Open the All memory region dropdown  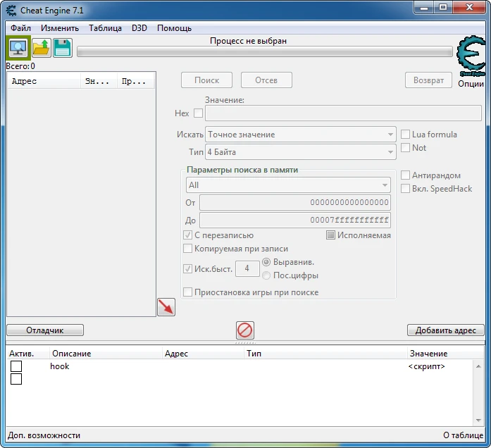[x=288, y=185]
